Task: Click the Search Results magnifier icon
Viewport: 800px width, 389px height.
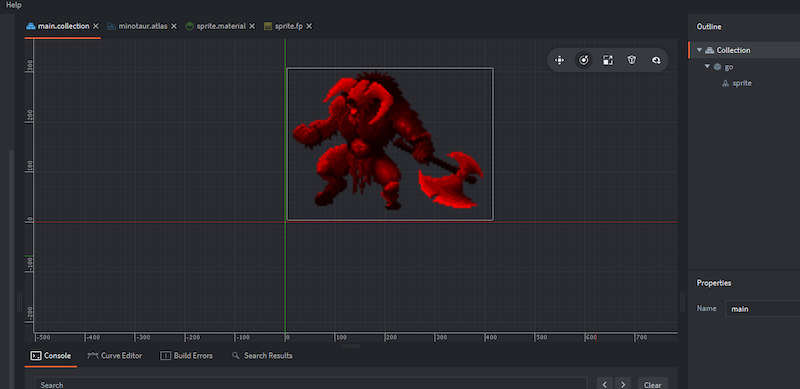Action: pyautogui.click(x=236, y=356)
